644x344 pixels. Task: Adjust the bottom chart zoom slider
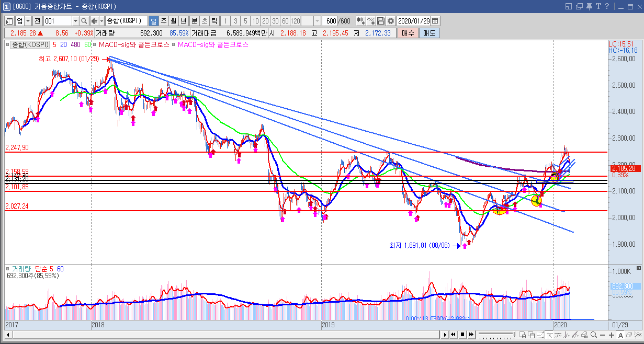497,335
